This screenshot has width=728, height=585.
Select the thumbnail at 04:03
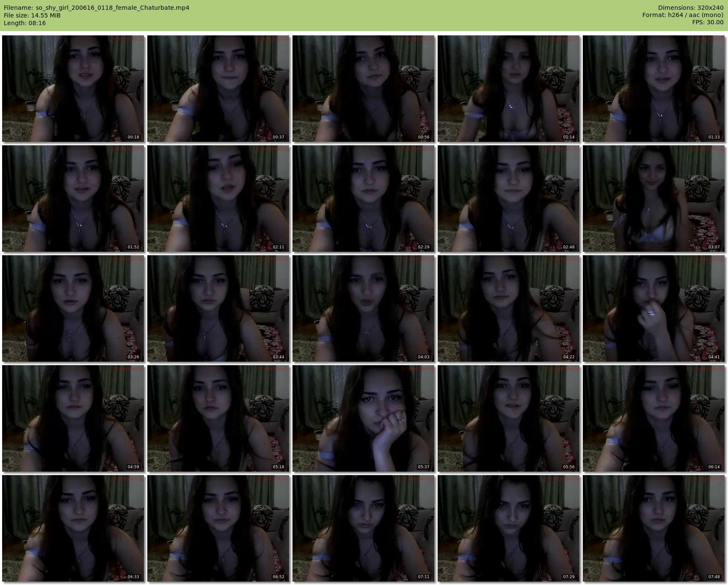[364, 308]
